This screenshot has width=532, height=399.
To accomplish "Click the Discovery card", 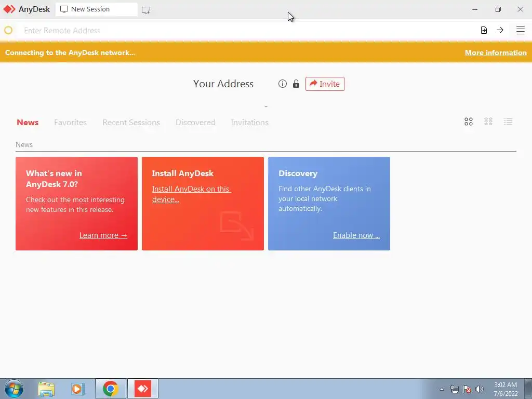I will pos(329,204).
